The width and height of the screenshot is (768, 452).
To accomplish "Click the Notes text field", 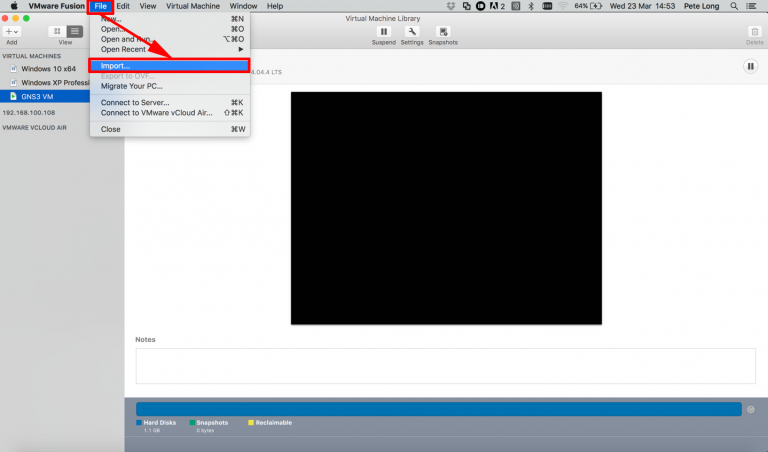I will tap(445, 366).
